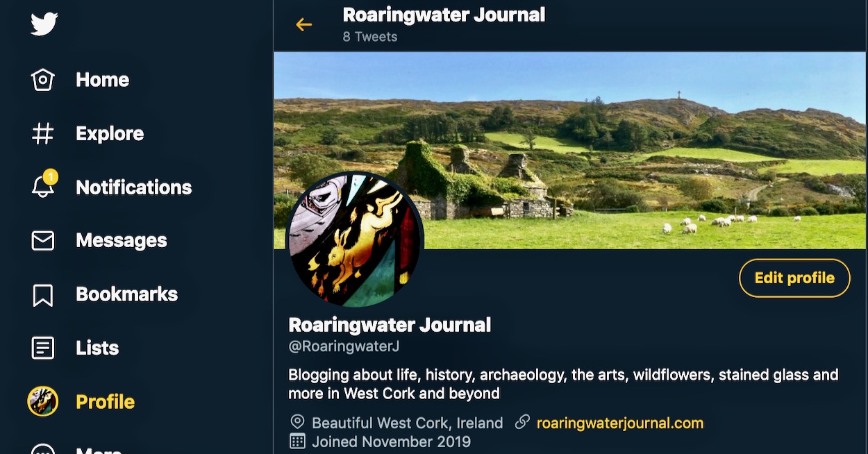Open the cottage landscape header banner image

[x=570, y=150]
